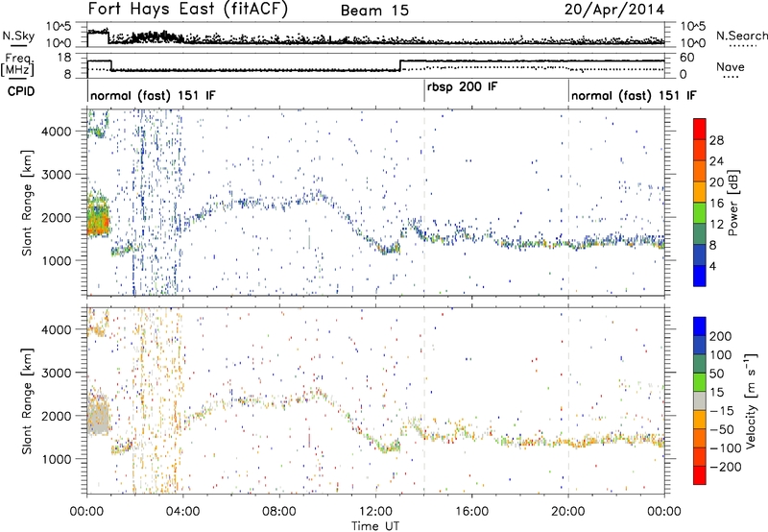The width and height of the screenshot is (768, 532).
Task: Click the gray ±15 segment of the velocity colorbar
Action: (700, 401)
